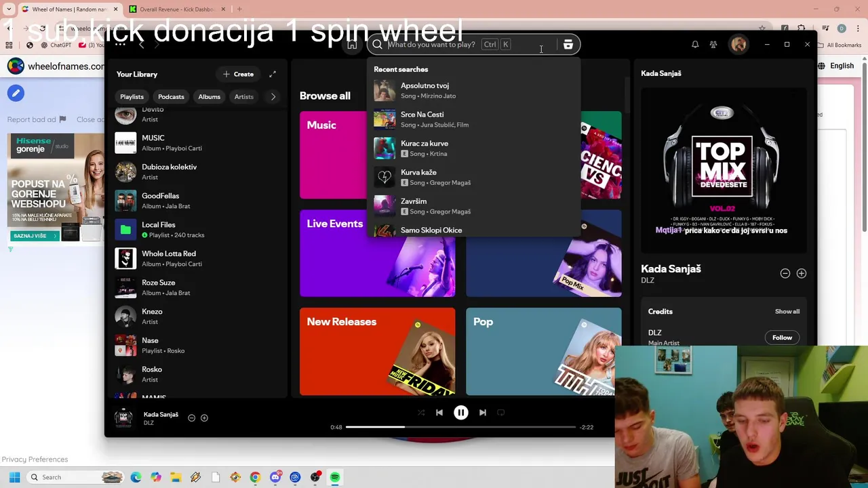Filter library by Artists

click(x=243, y=97)
